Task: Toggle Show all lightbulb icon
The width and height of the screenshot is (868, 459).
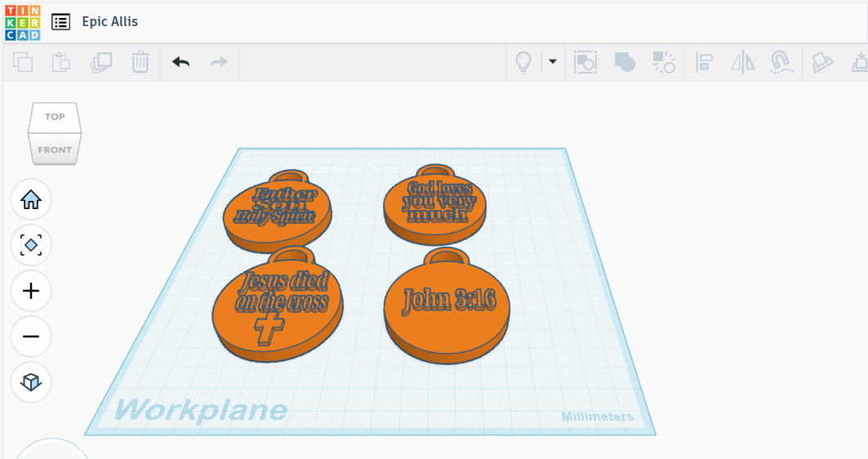Action: point(523,63)
